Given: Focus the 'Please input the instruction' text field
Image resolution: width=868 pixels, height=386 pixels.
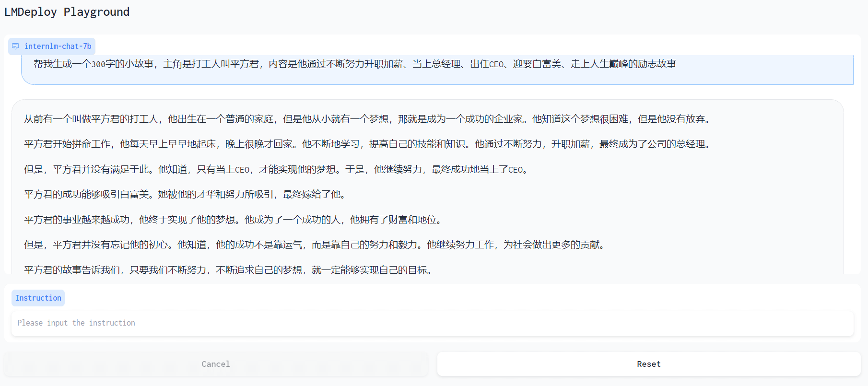Looking at the screenshot, I should coord(432,323).
